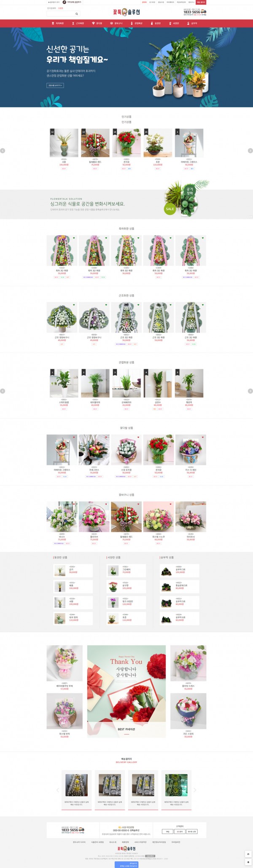Open 관엽화분 category in red navigation bar
The image size is (253, 868).
pyautogui.click(x=137, y=24)
